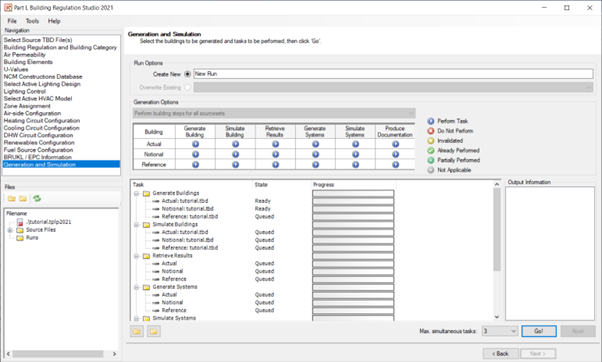
Task: Toggle Generate Building task for Actual row
Action: (x=195, y=144)
